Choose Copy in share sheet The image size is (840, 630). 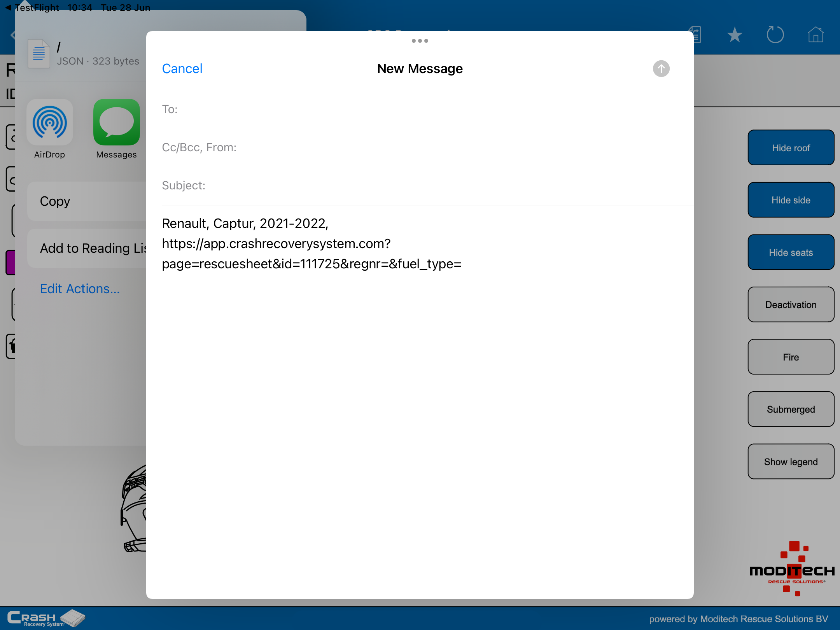tap(87, 201)
